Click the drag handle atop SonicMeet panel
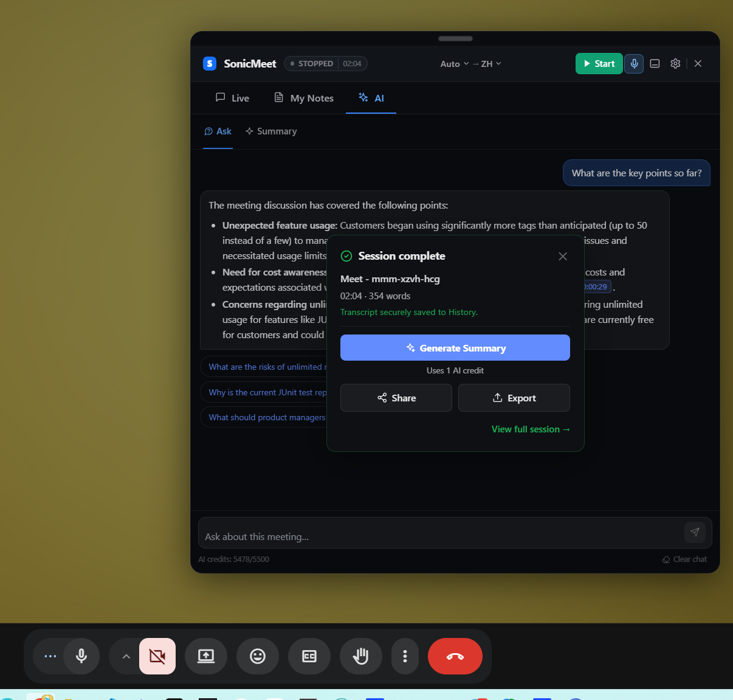 pyautogui.click(x=455, y=38)
